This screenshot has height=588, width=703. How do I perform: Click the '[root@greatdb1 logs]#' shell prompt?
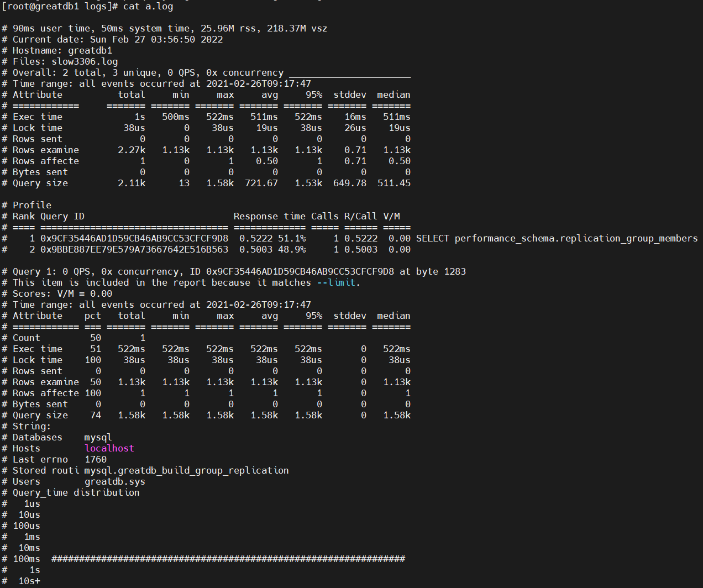[60, 6]
